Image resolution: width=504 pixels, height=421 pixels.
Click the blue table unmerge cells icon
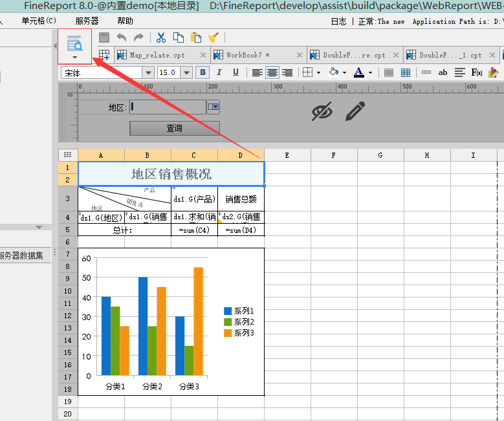(x=405, y=72)
